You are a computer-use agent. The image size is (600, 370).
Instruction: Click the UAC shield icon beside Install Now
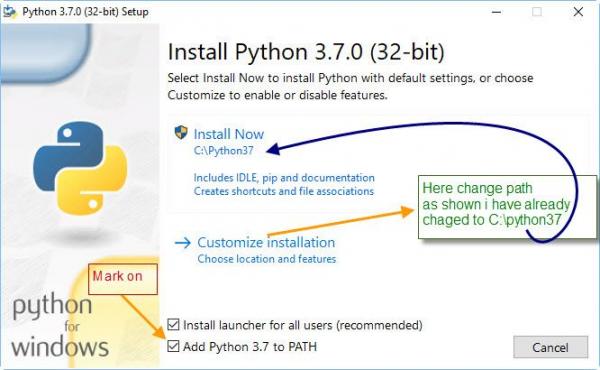pos(181,133)
